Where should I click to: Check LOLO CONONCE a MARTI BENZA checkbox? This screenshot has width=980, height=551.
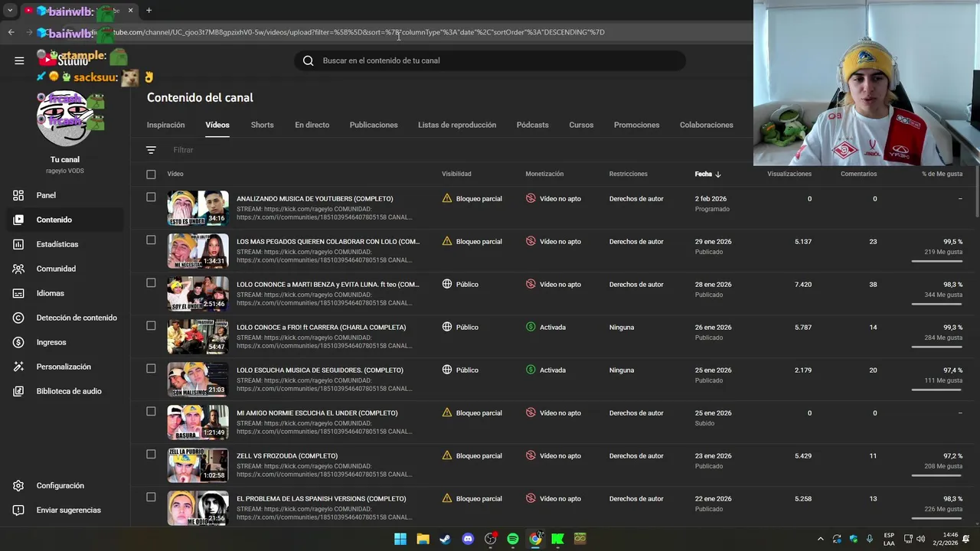point(151,282)
